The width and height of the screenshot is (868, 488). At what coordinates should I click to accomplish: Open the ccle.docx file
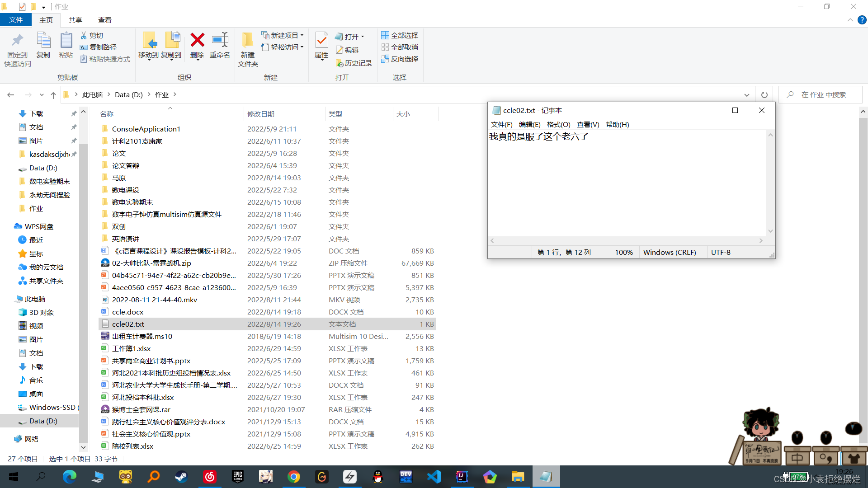click(x=128, y=312)
